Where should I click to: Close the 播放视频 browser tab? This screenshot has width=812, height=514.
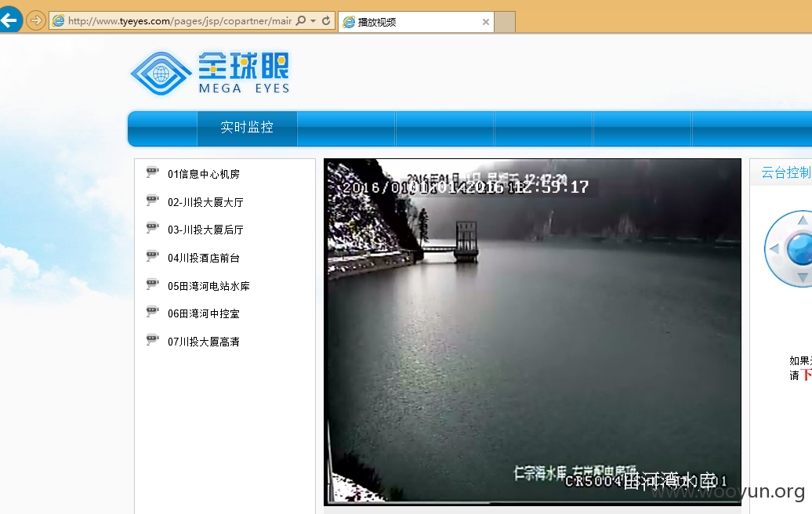pyautogui.click(x=486, y=22)
